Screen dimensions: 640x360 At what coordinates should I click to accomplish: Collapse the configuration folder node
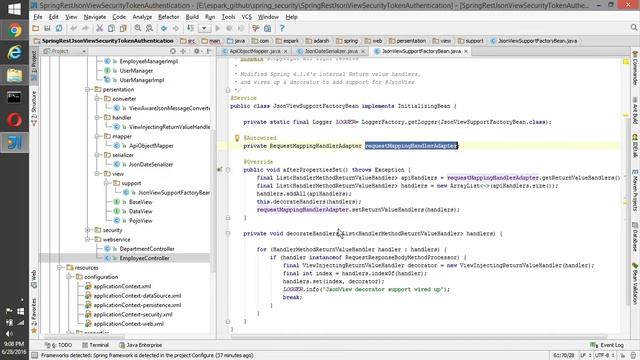click(69, 277)
